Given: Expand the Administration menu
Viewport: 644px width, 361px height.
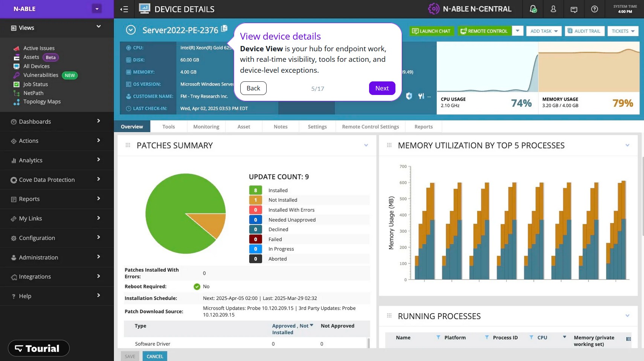Looking at the screenshot, I should (x=99, y=257).
